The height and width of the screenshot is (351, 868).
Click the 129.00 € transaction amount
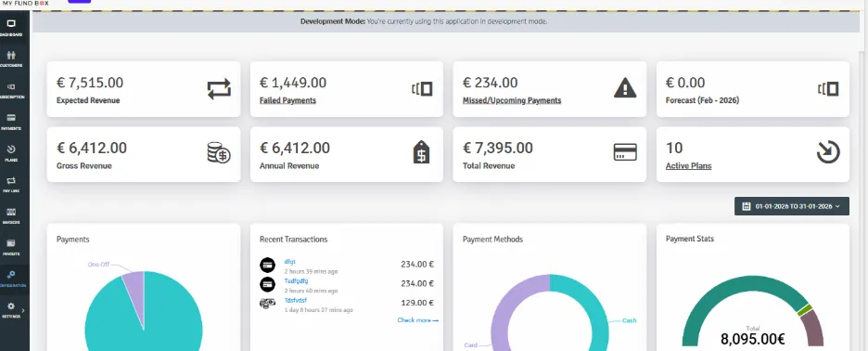click(x=417, y=303)
